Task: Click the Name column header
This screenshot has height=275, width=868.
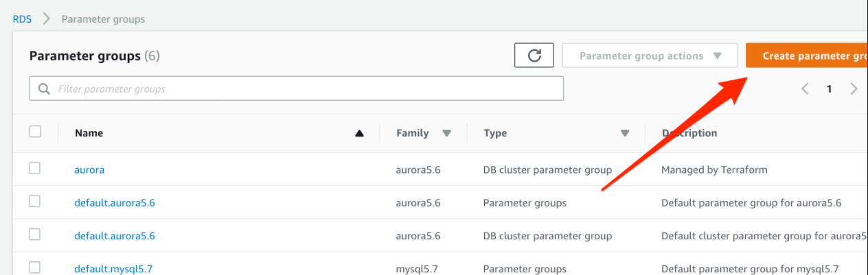Action: pyautogui.click(x=89, y=133)
